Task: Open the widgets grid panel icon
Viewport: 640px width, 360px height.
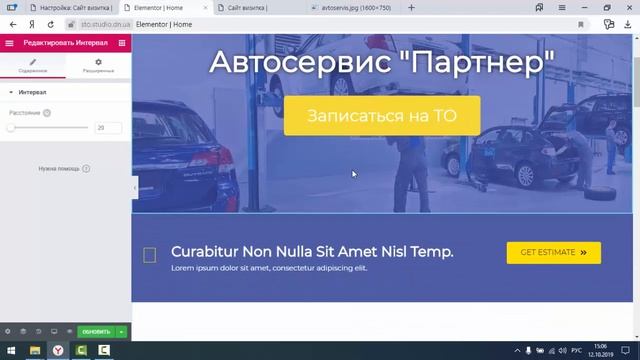Action: 122,43
